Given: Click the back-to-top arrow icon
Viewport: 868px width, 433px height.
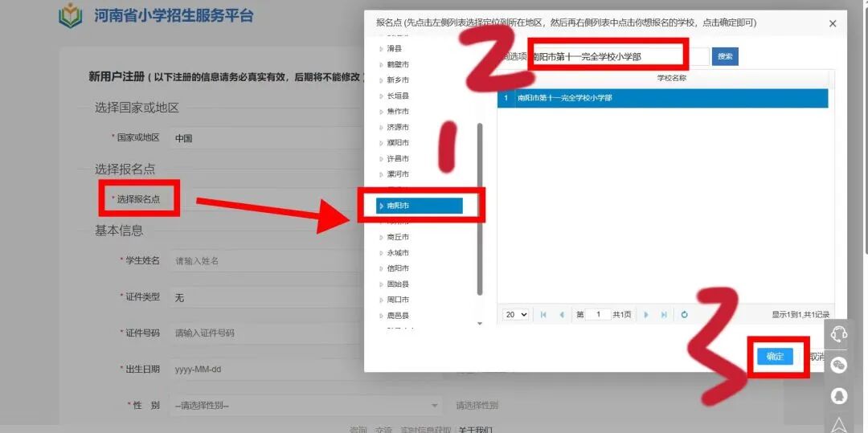Looking at the screenshot, I should click(839, 424).
